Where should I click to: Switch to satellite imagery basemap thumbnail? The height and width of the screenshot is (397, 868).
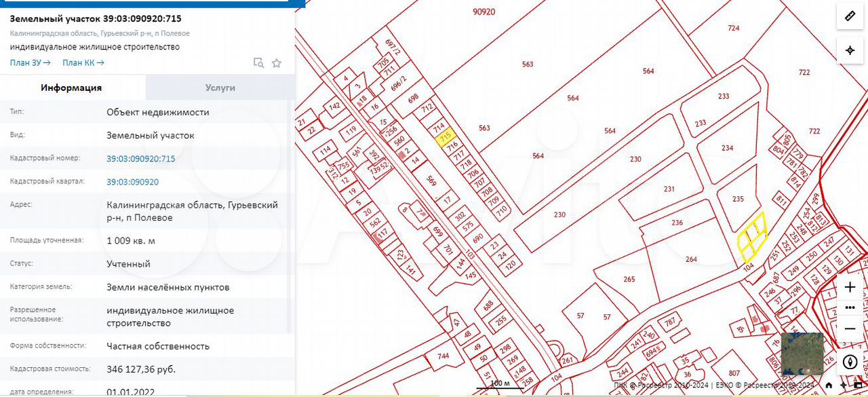pos(802,354)
